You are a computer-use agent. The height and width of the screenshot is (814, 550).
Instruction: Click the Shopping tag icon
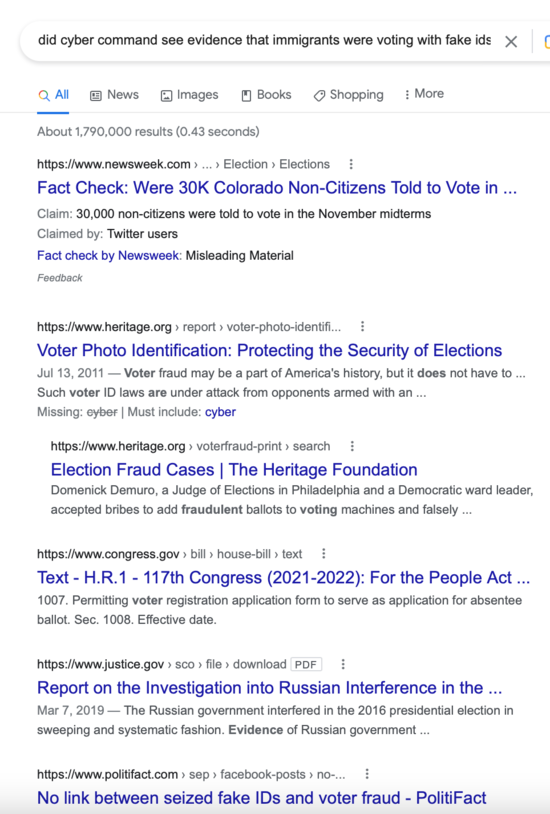[x=319, y=96]
